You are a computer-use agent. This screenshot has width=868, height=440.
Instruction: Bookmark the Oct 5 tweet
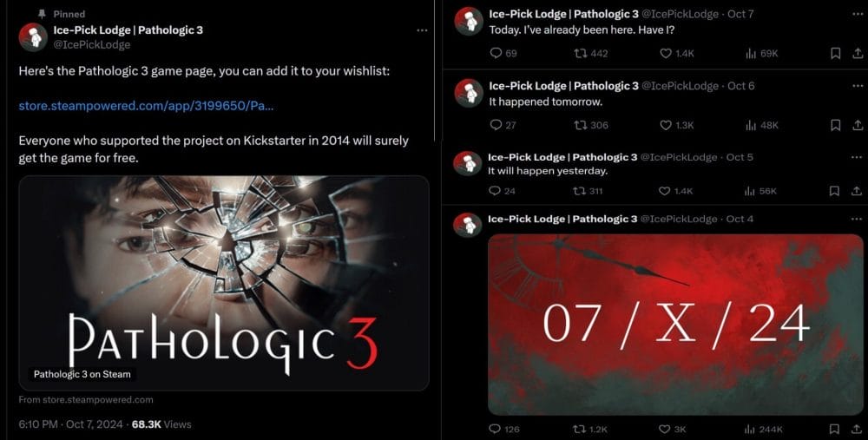(x=834, y=191)
